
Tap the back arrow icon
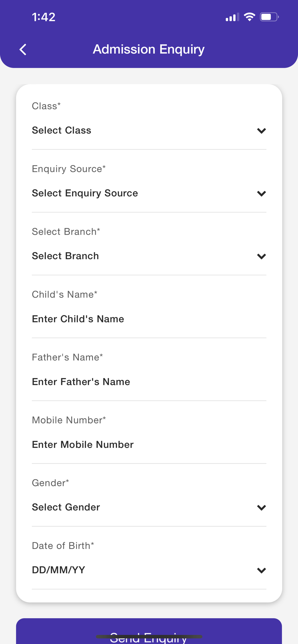point(23,50)
